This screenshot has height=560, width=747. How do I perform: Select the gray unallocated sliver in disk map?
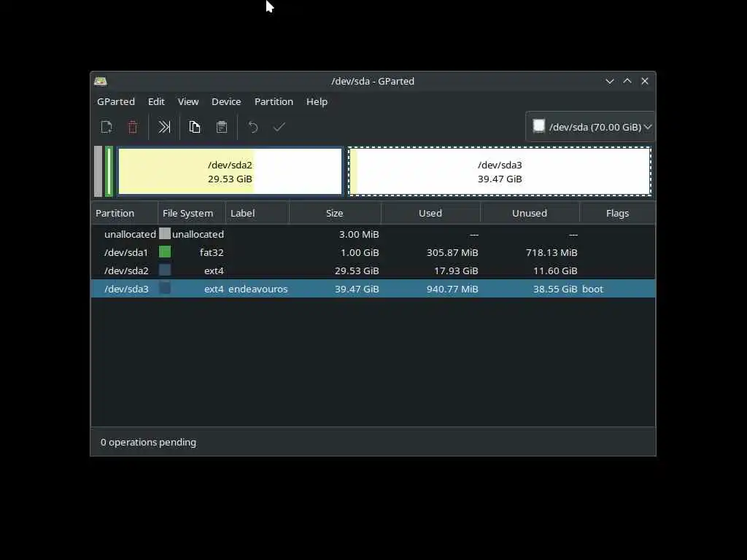[x=98, y=171]
